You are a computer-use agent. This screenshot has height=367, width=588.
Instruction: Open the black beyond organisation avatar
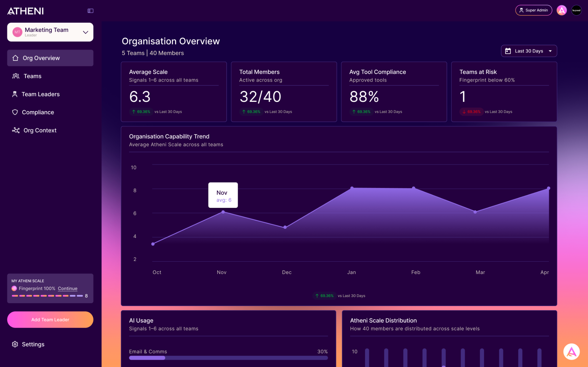[576, 10]
